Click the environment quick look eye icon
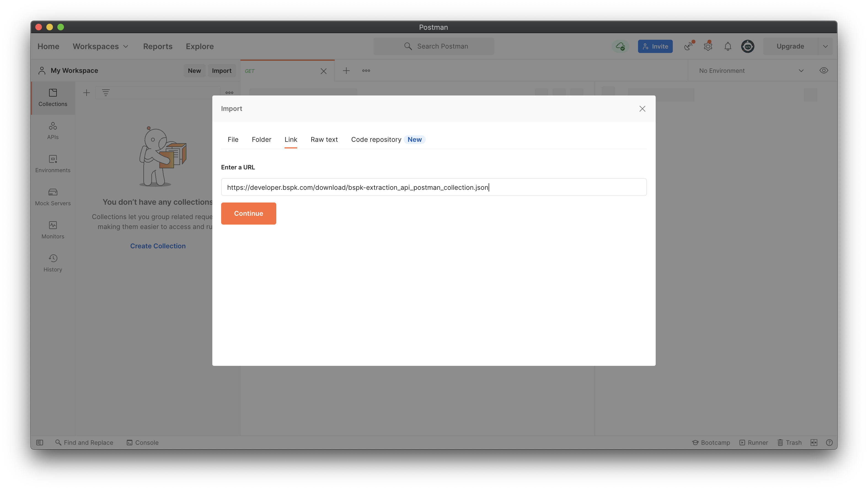The height and width of the screenshot is (490, 868). [824, 70]
